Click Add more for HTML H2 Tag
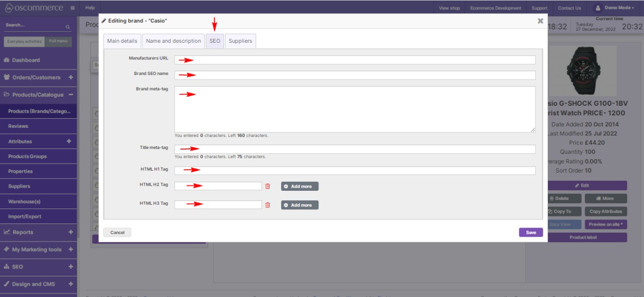The width and height of the screenshot is (644, 297). (300, 186)
